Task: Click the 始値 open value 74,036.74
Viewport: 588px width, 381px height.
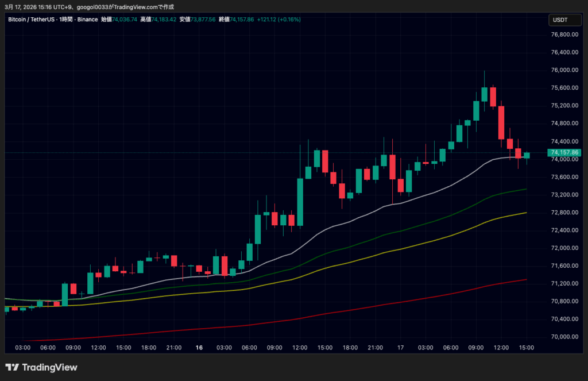Action: tap(125, 20)
